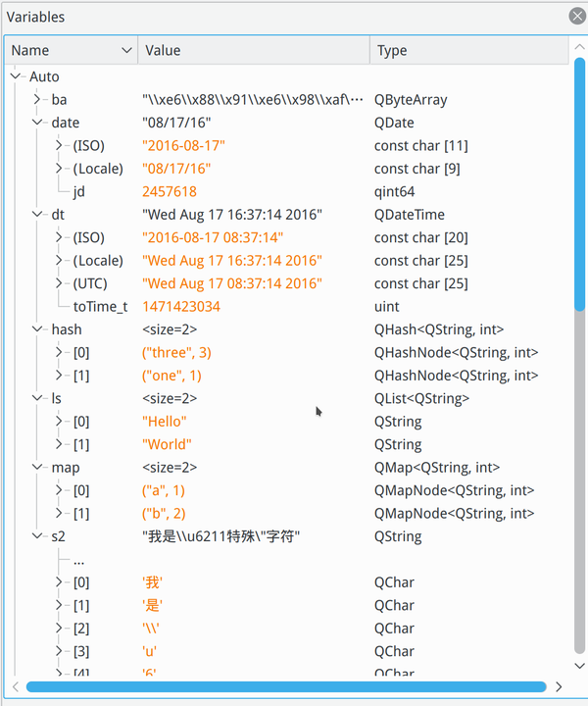Expand the date (ISO) child node
This screenshot has height=706, width=588.
60,146
